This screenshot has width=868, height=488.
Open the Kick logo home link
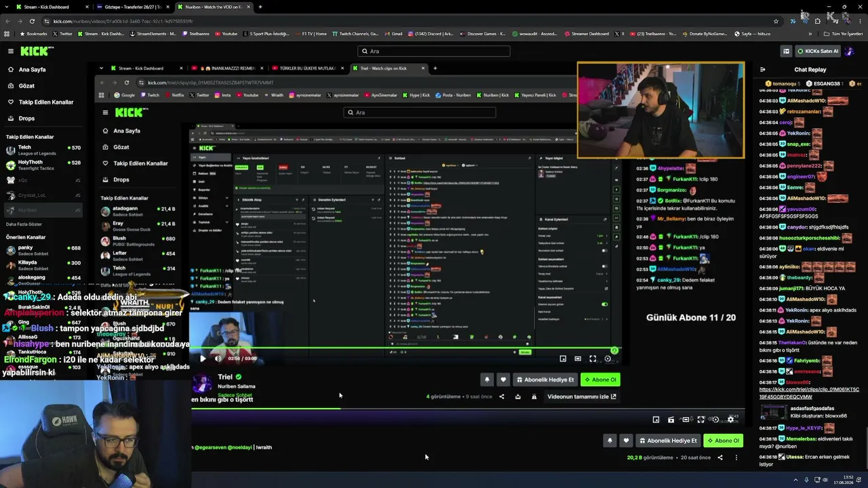[x=34, y=51]
